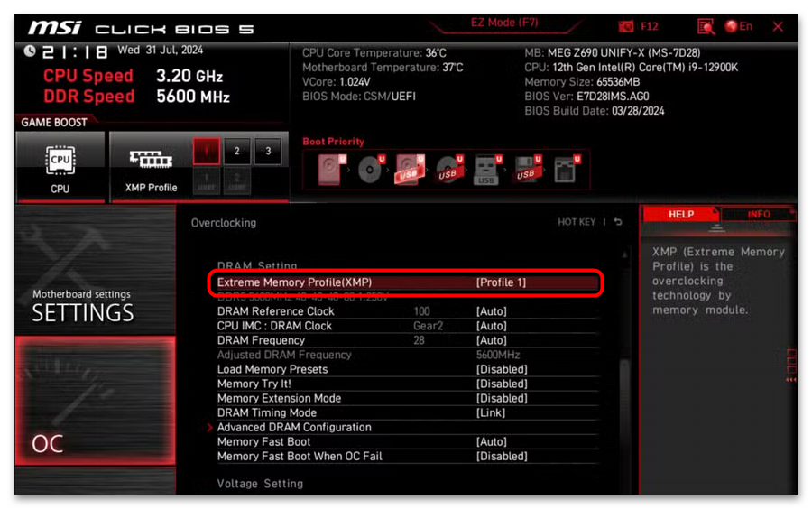Screen dimensions: 812x509
Task: Switch to the INFO tab
Action: pyautogui.click(x=759, y=214)
